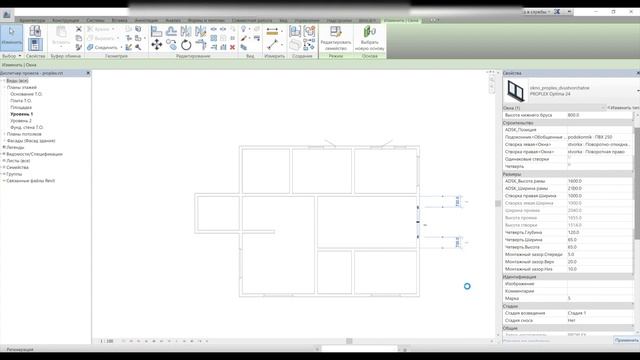Viewport: 640px width, 360px height.
Task: Open the Вставка ribbon tab
Action: 120,20
